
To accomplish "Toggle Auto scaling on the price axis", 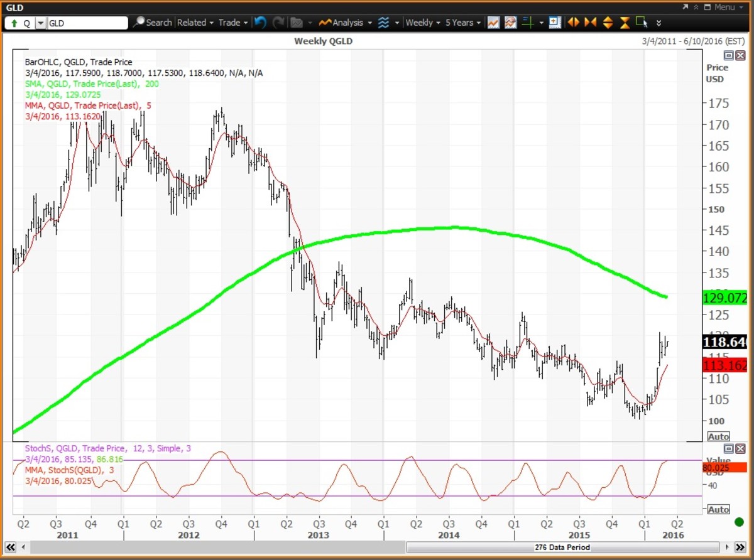I will tap(718, 436).
